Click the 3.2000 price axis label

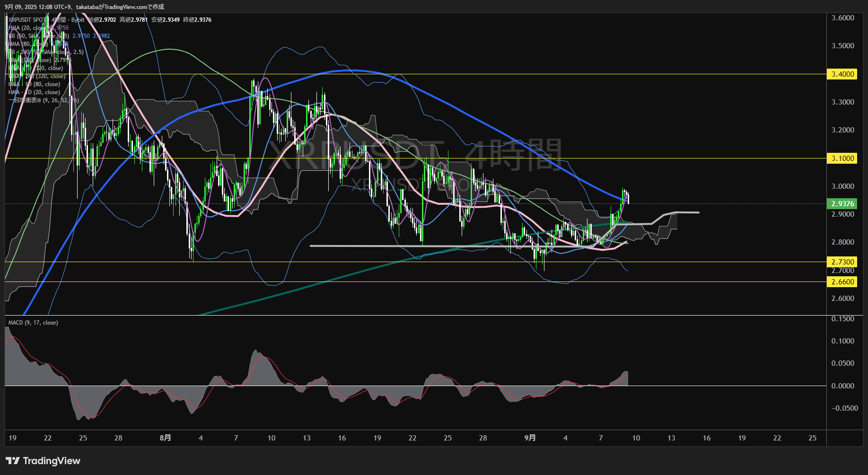(843, 130)
